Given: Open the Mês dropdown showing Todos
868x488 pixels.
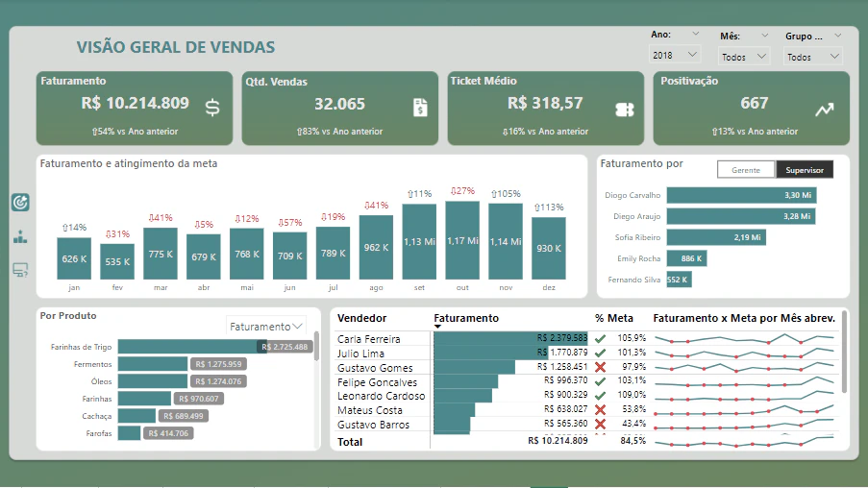Looking at the screenshot, I should pyautogui.click(x=743, y=57).
